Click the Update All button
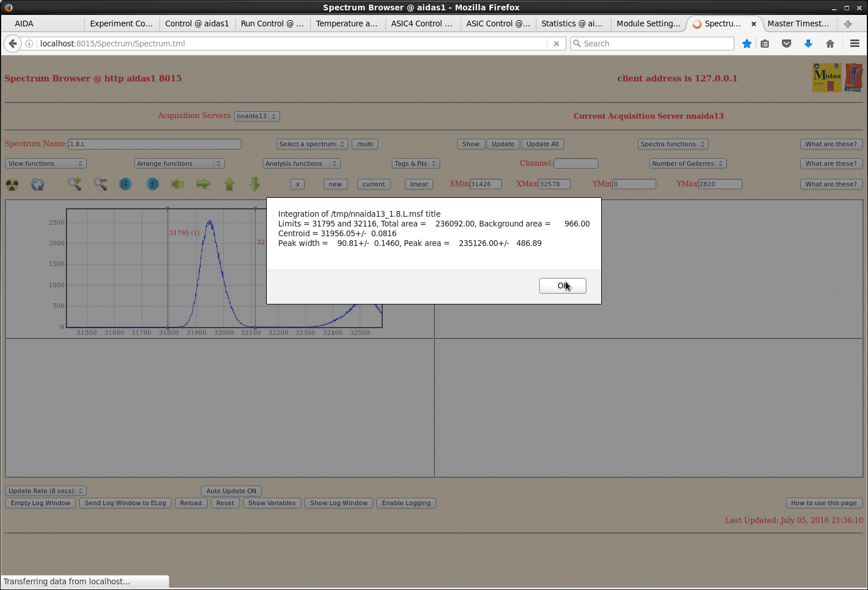 click(543, 144)
